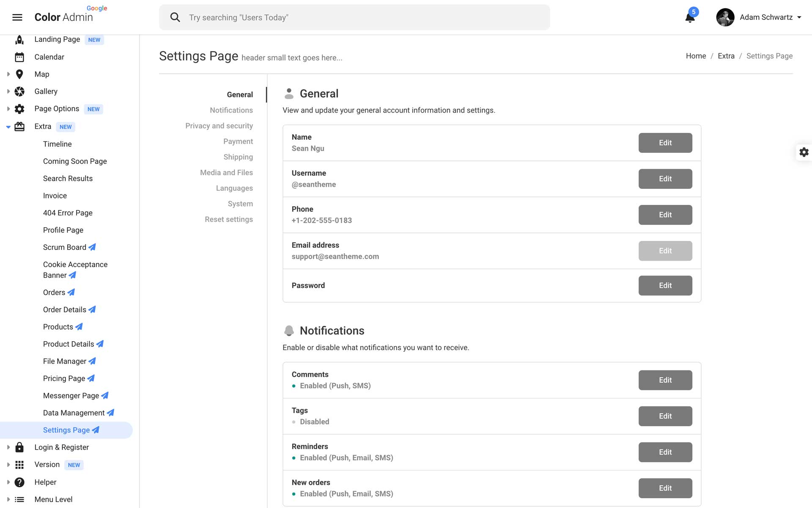Edit the Username field
This screenshot has height=508, width=812.
665,179
